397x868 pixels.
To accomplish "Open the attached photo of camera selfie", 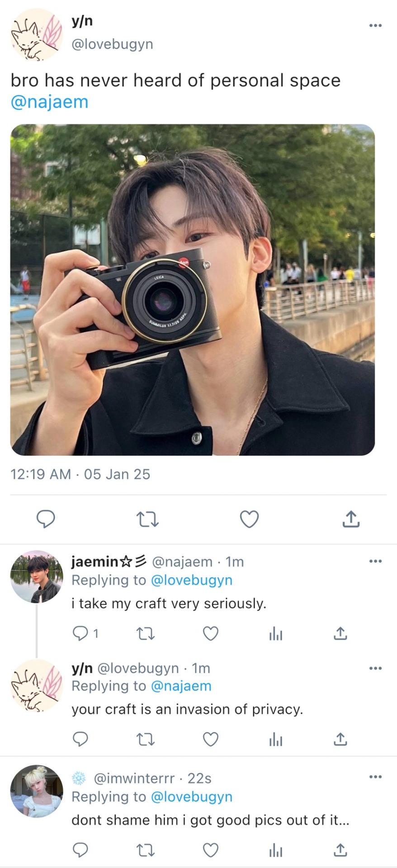I will tap(193, 289).
